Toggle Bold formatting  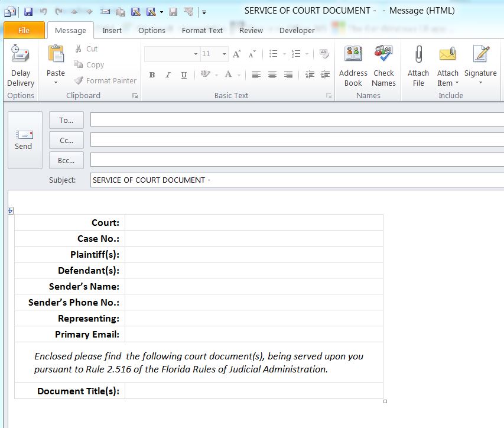pos(152,75)
